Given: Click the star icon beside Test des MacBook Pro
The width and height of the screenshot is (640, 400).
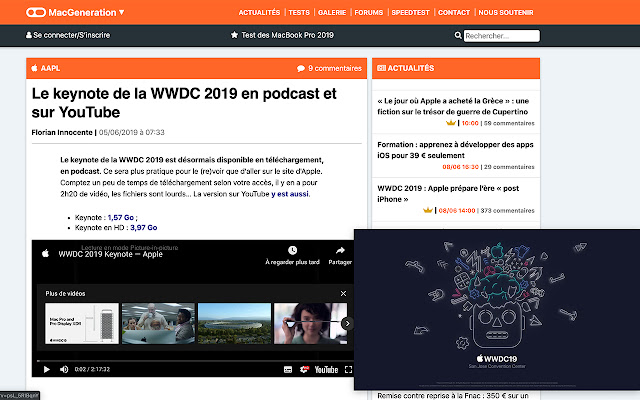Looking at the screenshot, I should 234,35.
